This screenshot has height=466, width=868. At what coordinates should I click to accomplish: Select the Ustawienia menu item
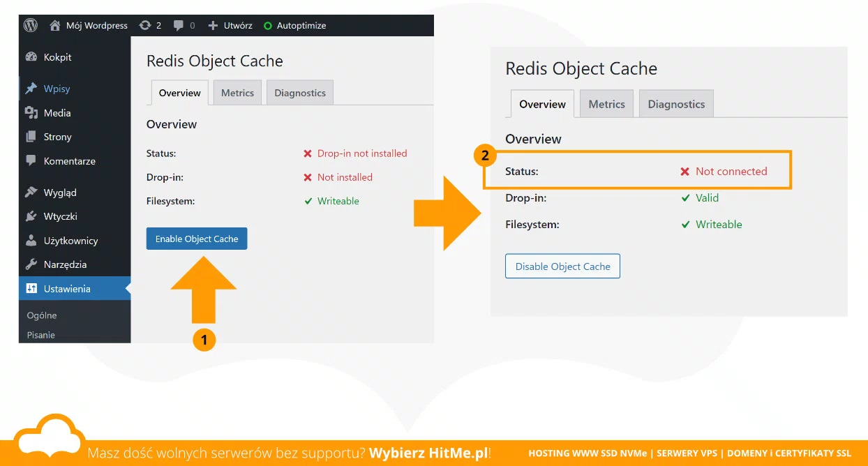(x=75, y=288)
